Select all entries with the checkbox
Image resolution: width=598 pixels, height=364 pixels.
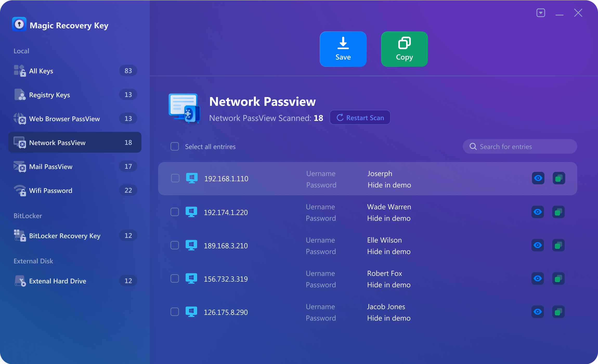click(x=174, y=146)
